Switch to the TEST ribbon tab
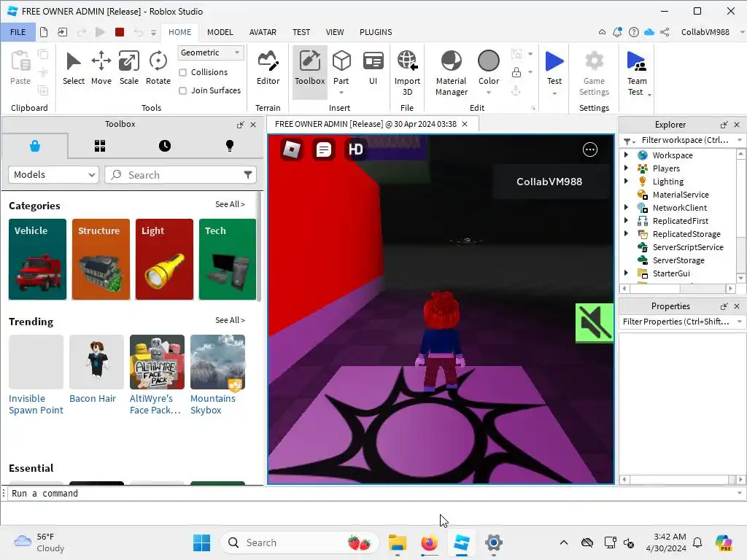This screenshot has width=747, height=560. (301, 32)
